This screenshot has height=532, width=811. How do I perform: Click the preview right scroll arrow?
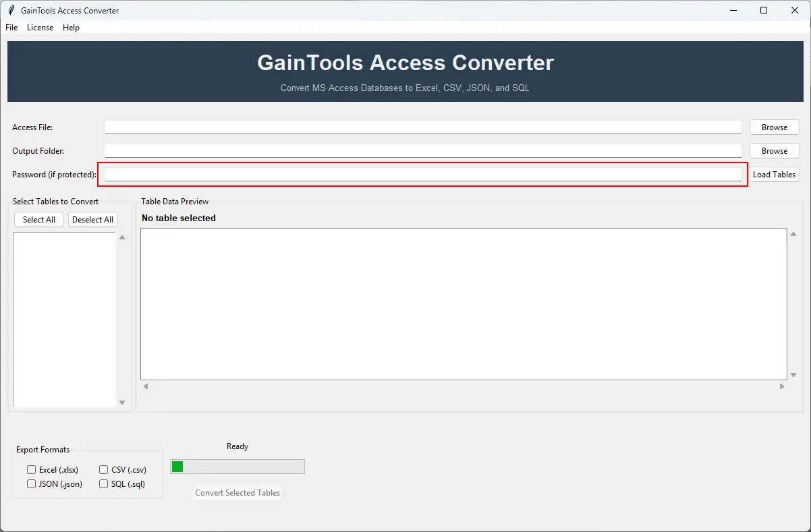(x=782, y=386)
